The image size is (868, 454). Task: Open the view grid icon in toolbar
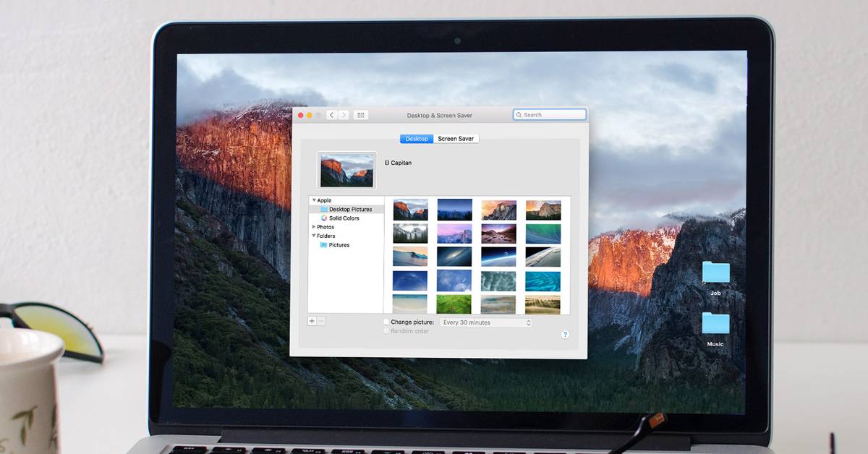(x=361, y=115)
